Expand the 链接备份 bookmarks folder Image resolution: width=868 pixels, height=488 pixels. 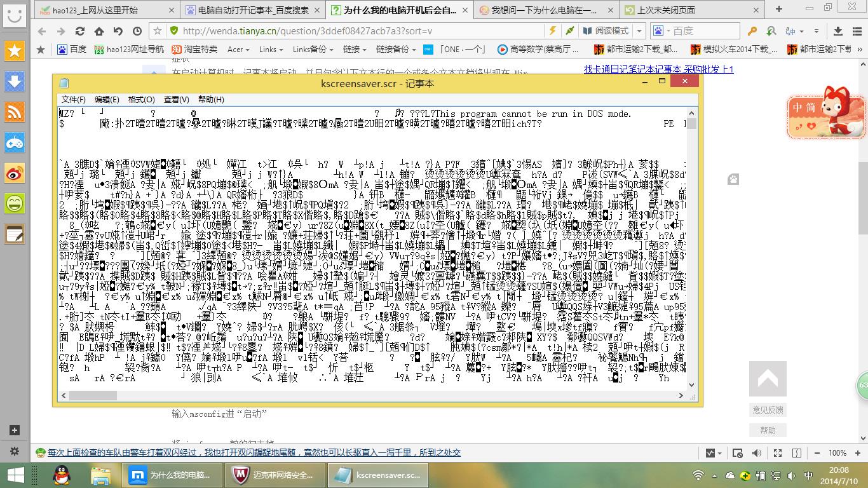(x=396, y=49)
